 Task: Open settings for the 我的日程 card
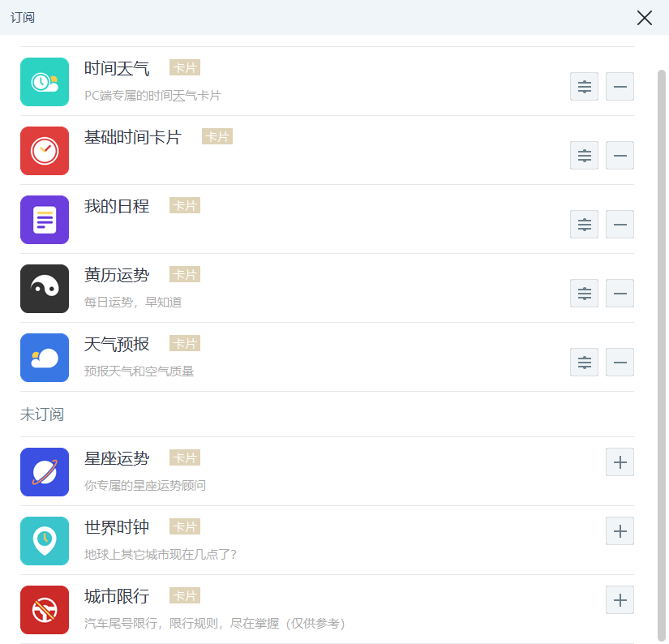[x=584, y=224]
